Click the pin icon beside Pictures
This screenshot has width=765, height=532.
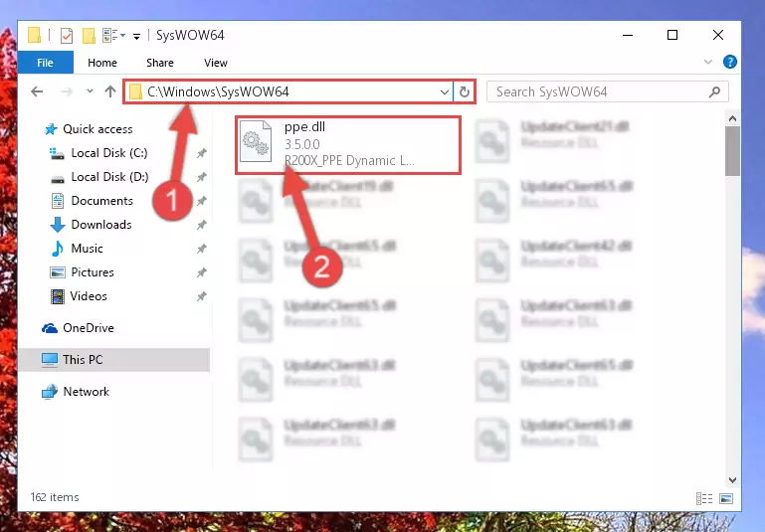pos(201,272)
